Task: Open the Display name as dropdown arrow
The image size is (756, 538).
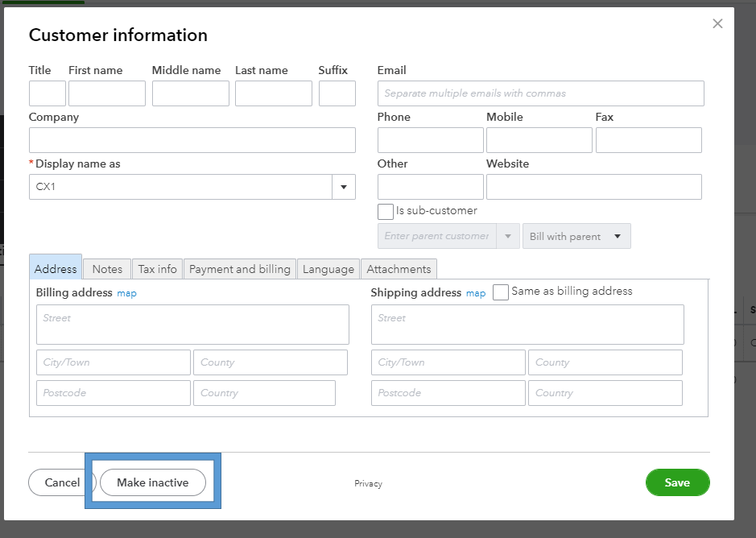Action: point(344,187)
